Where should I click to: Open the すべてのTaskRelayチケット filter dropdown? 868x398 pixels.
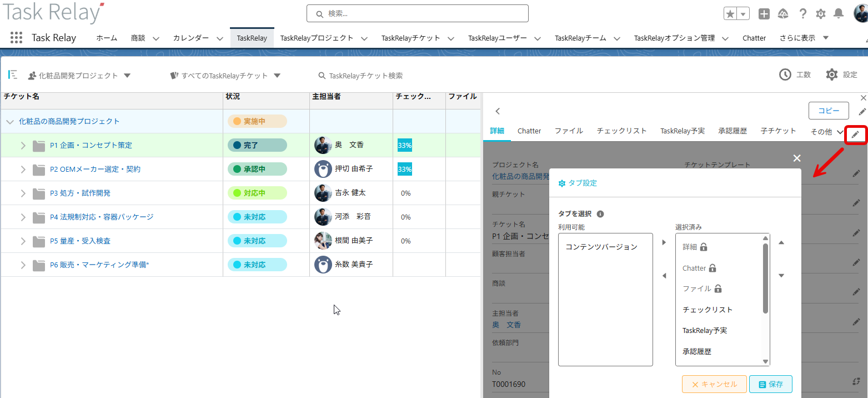[x=225, y=76]
